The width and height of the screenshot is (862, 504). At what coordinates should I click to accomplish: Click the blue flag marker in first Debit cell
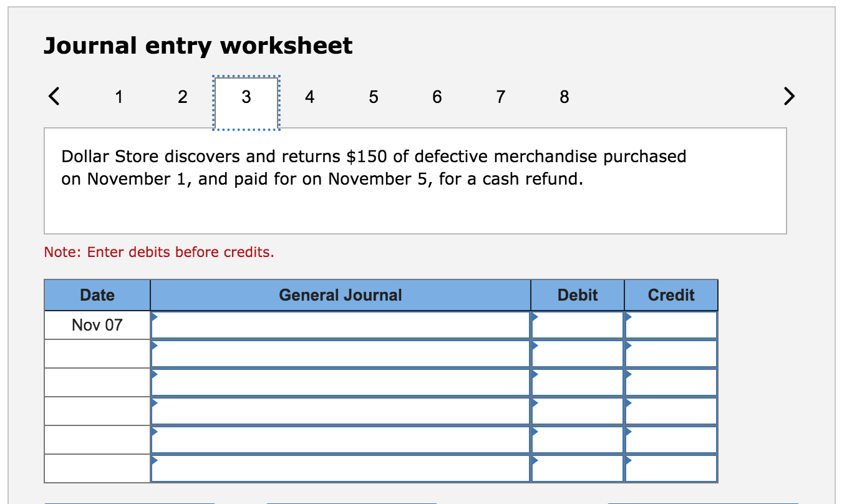point(535,317)
